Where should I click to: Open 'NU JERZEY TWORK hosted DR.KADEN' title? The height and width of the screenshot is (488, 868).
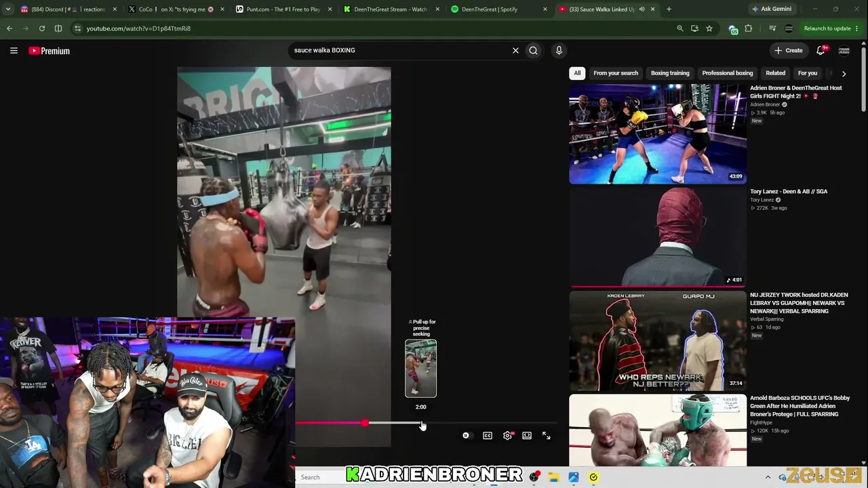tap(799, 303)
